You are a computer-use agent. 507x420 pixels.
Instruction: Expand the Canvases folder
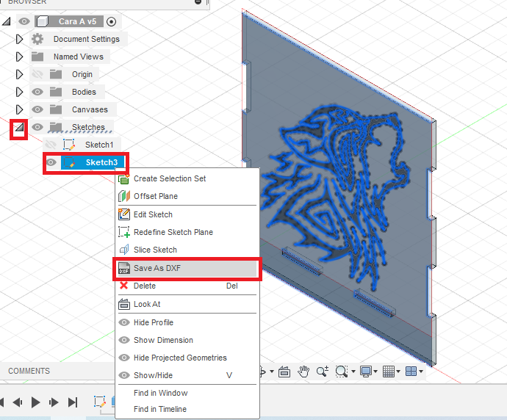19,109
